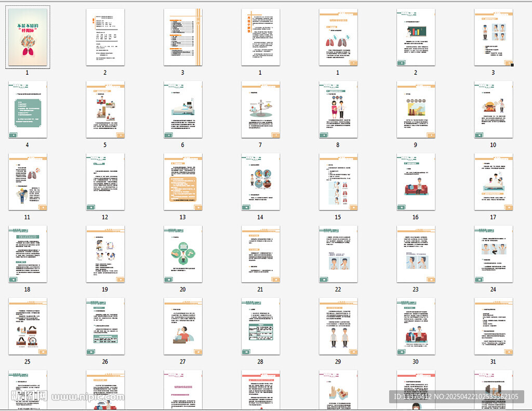This screenshot has width=532, height=411.
Task: Select page 13 thumbnail with orange box
Action: coord(183,182)
